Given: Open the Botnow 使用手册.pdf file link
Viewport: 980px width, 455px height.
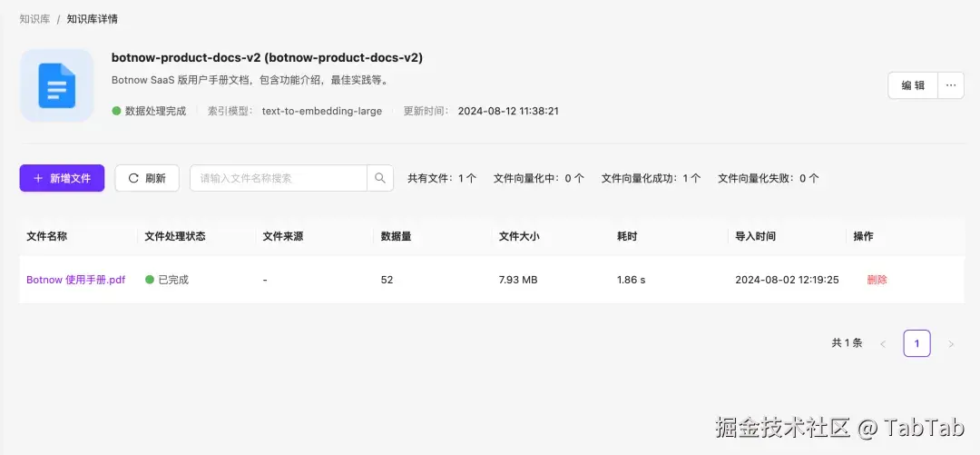Looking at the screenshot, I should (75, 280).
